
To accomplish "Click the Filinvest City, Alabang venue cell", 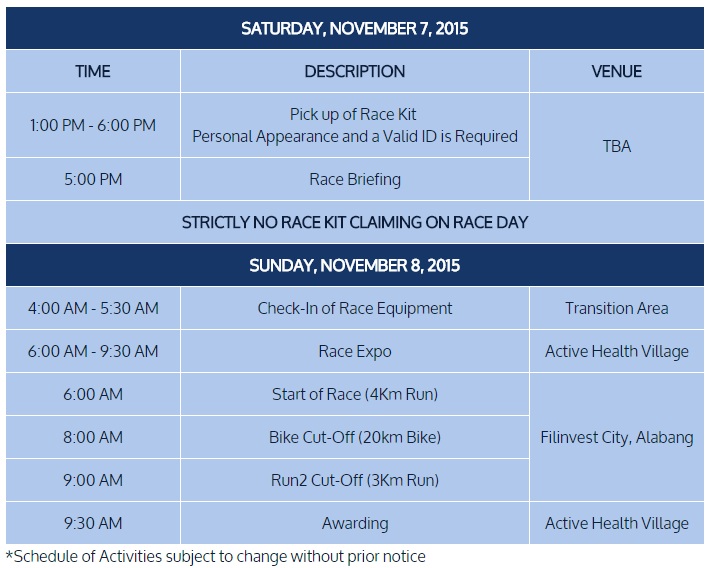I will pyautogui.click(x=616, y=438).
